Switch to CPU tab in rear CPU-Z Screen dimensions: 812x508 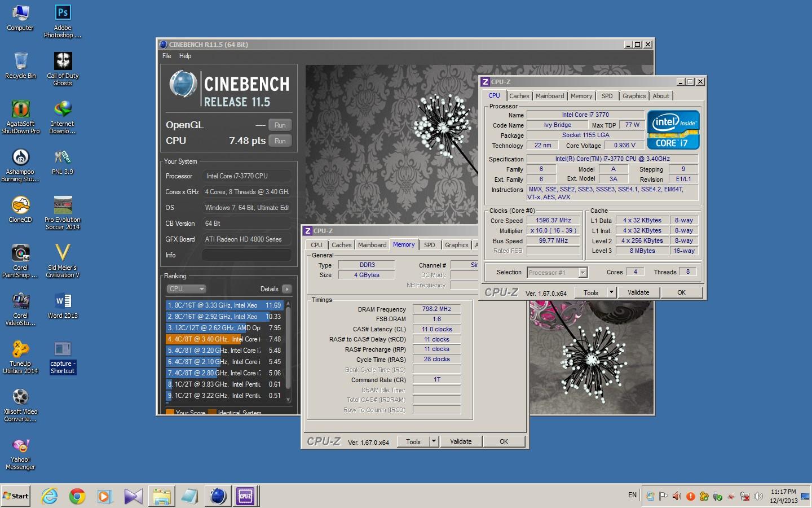(316, 245)
